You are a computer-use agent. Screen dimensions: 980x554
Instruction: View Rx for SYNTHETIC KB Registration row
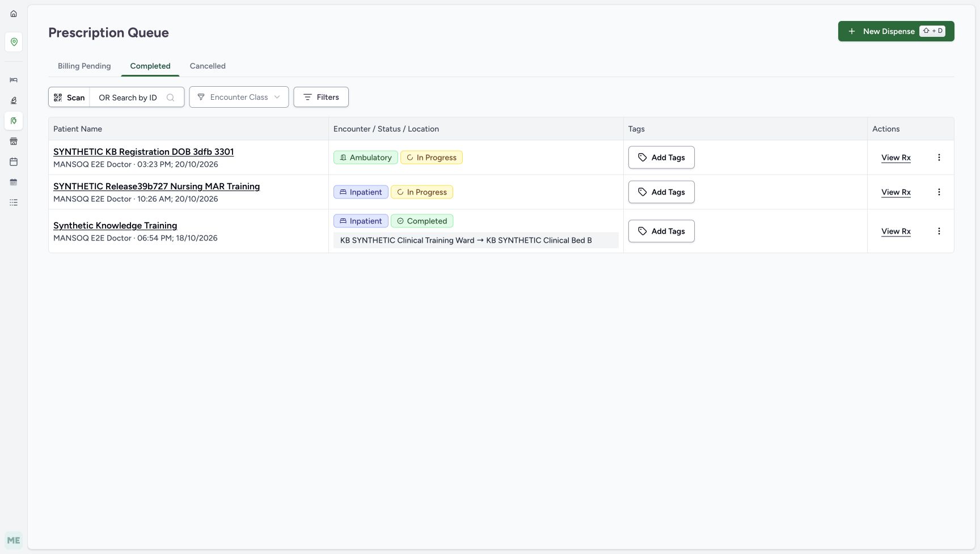pyautogui.click(x=896, y=158)
